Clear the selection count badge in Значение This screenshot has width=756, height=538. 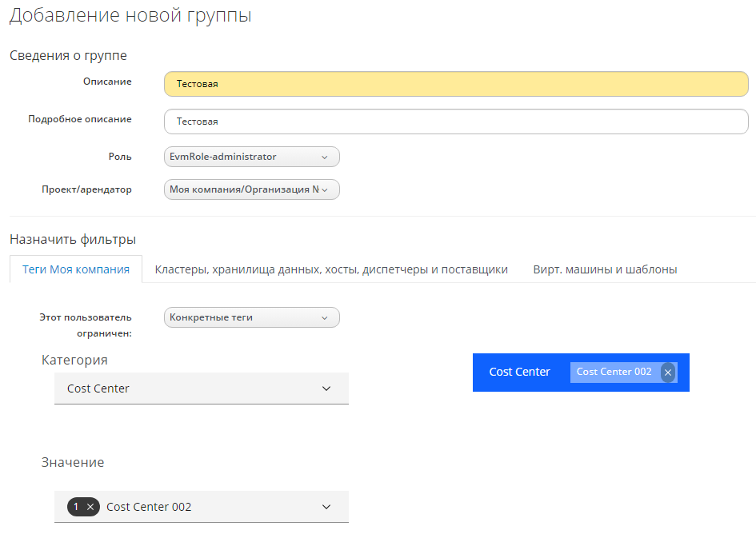(90, 507)
